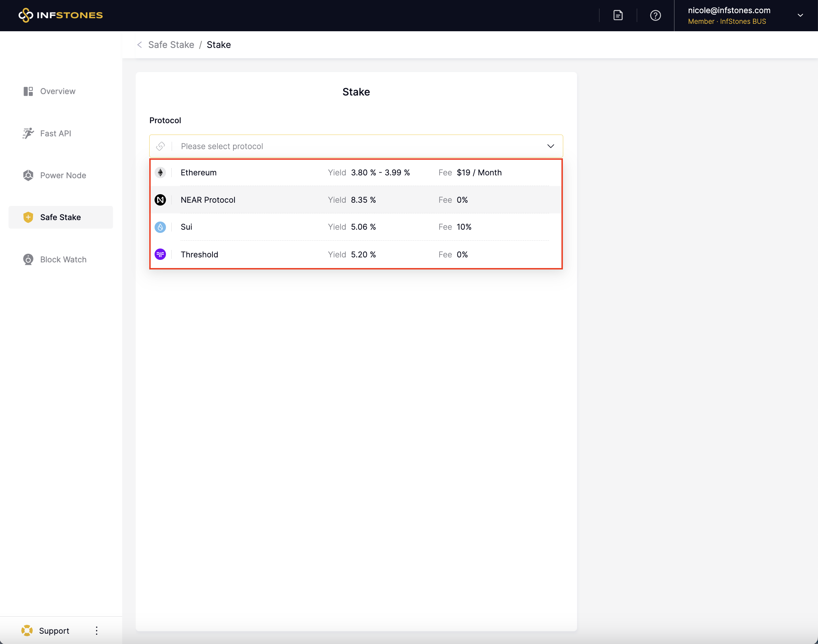This screenshot has height=644, width=818.
Task: Click the Overview dashboard icon
Action: [x=28, y=91]
